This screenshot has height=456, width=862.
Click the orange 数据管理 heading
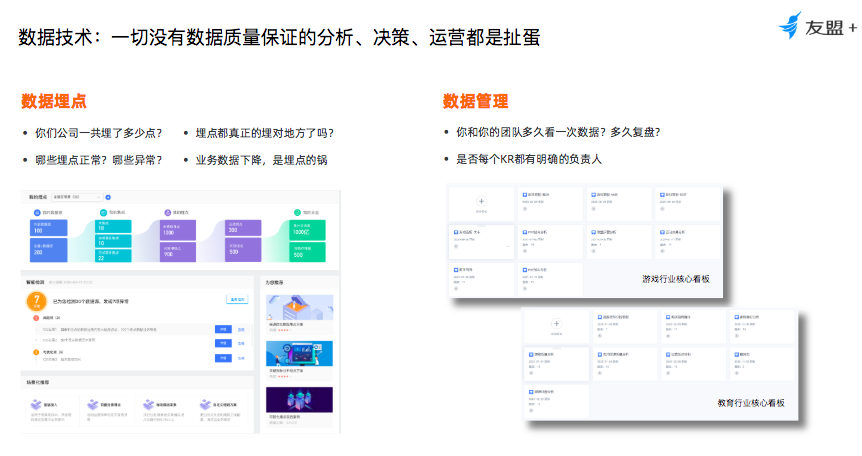(x=476, y=101)
